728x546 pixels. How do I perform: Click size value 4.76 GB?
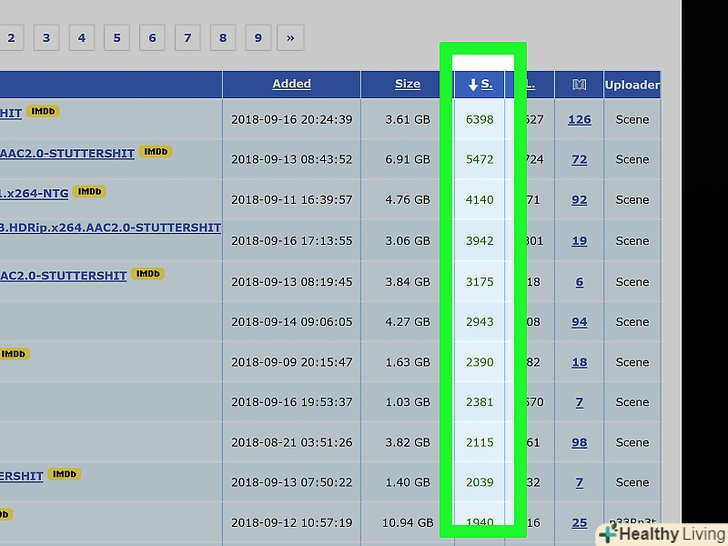pos(408,200)
